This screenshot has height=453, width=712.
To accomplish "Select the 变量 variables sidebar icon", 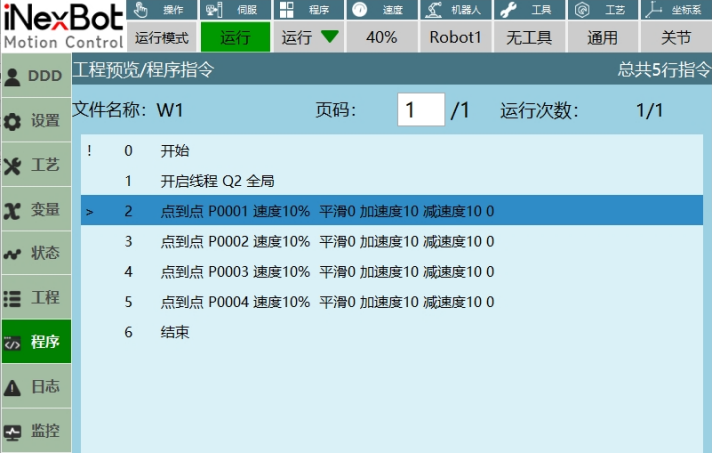I will [x=14, y=210].
